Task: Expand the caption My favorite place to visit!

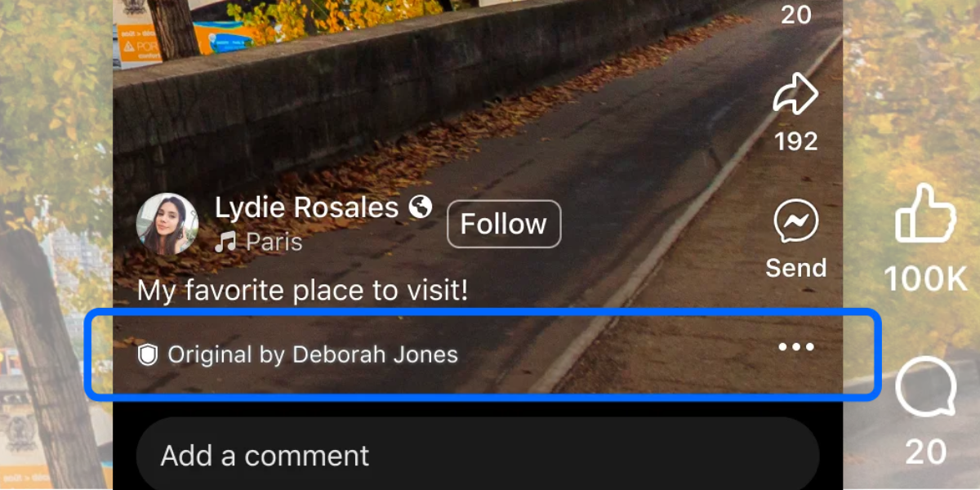Action: (x=302, y=291)
